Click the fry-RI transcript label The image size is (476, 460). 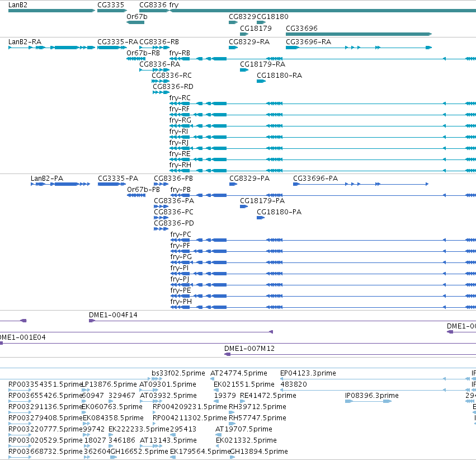(179, 132)
